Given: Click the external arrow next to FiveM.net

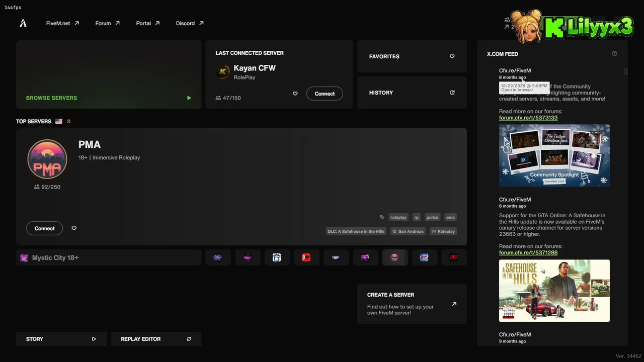Looking at the screenshot, I should click(x=76, y=23).
